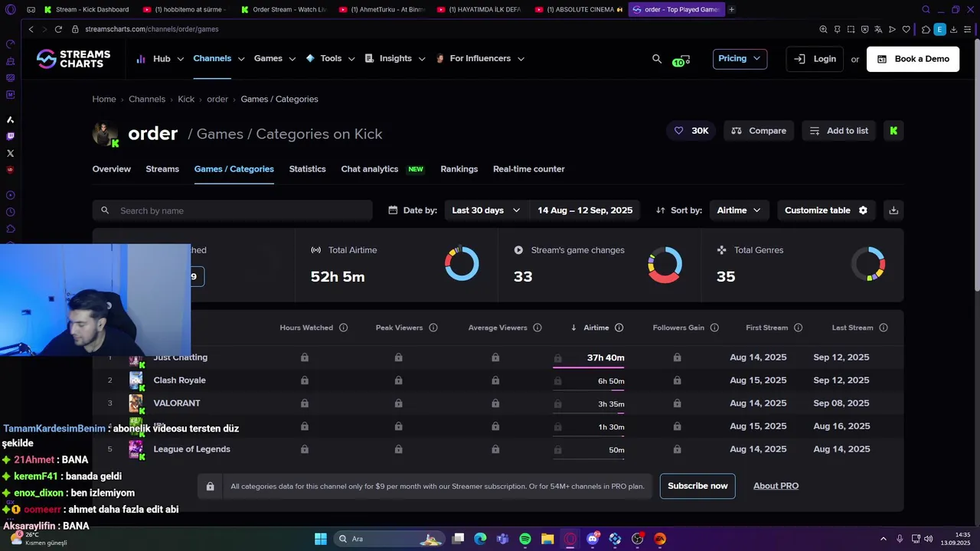This screenshot has height=551, width=980.
Task: Click the Streams Charts logo
Action: [x=73, y=59]
